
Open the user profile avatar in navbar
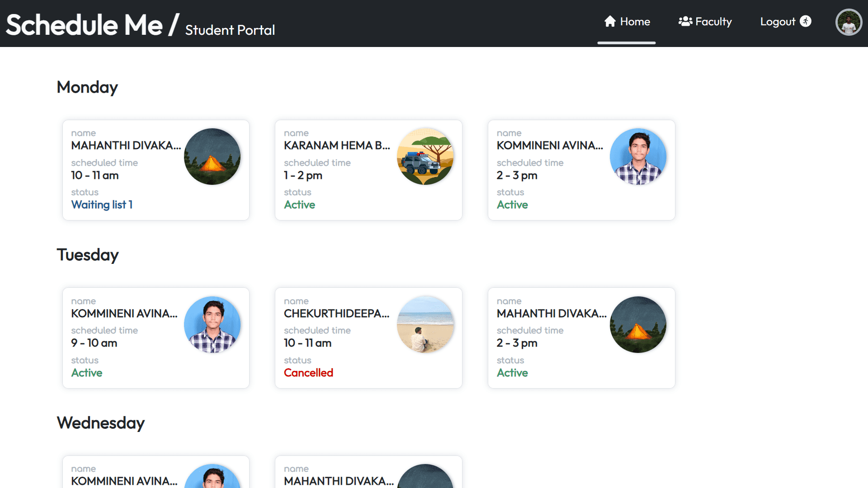(x=849, y=22)
